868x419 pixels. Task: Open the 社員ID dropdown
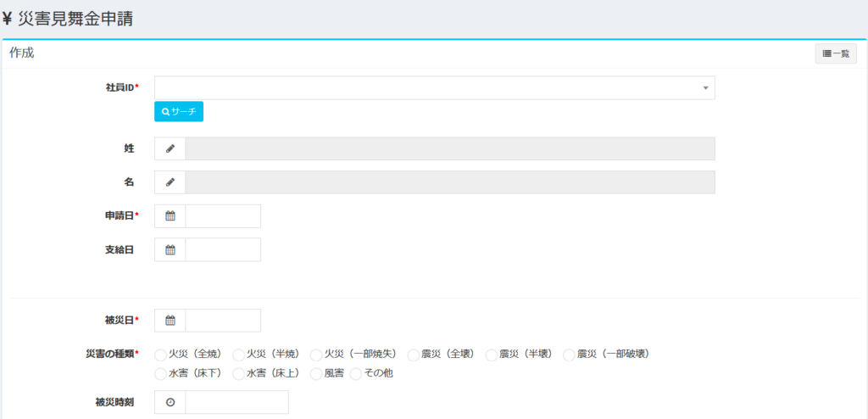point(435,88)
